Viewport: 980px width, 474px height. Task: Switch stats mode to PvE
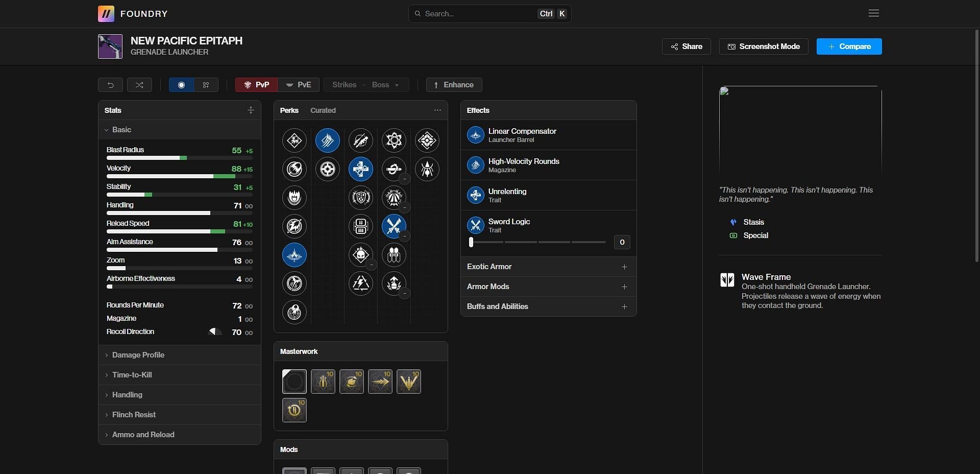click(299, 85)
